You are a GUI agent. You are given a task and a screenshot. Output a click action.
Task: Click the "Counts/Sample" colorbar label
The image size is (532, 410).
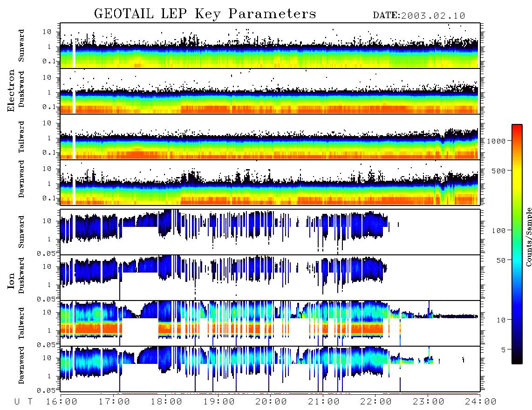(x=529, y=237)
